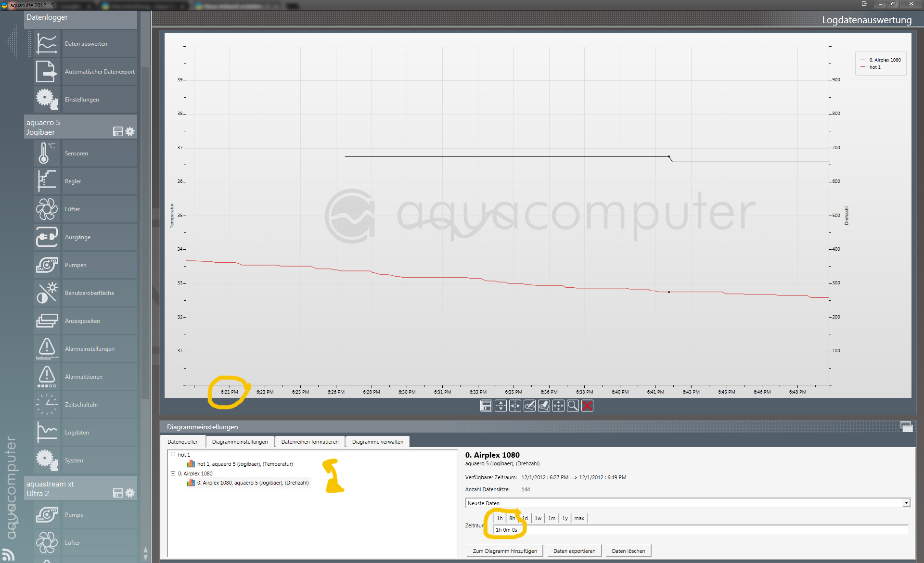Screen dimensions: 924x563
Task: Open the aquaero 5 System page
Action: 86,461
